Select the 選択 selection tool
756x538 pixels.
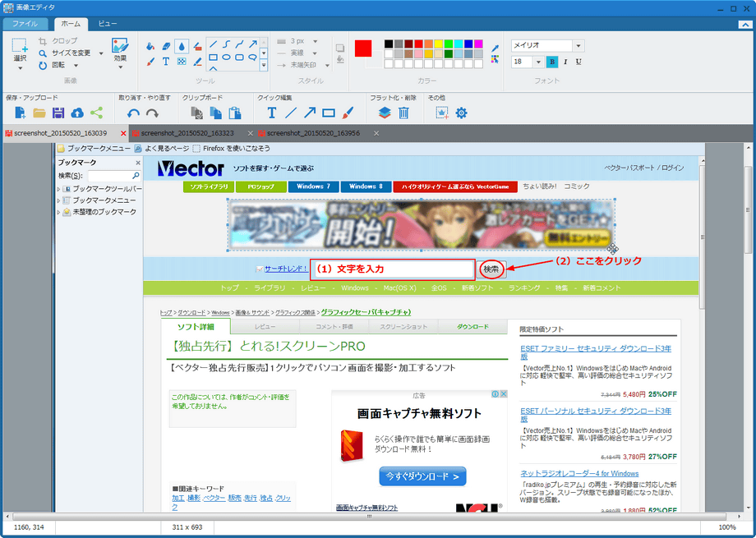[20, 49]
